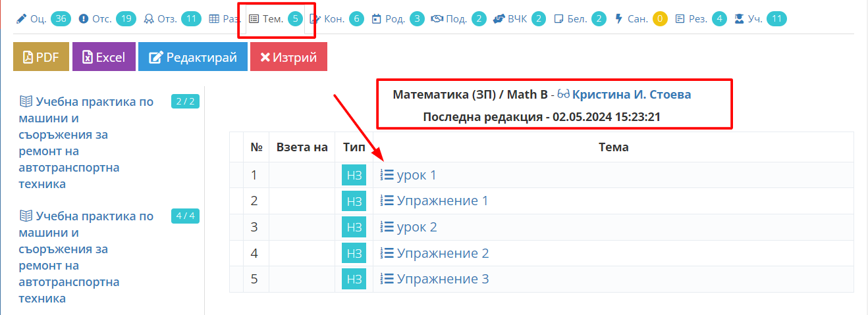Click Последна редакция timestamp text
The height and width of the screenshot is (315, 868).
(542, 117)
